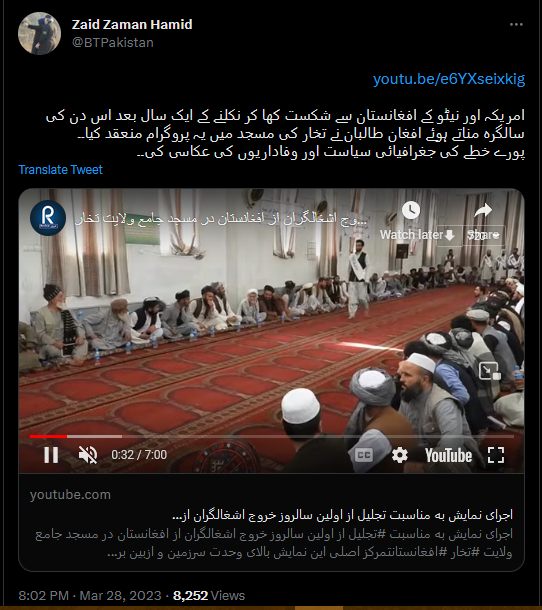542x610 pixels.
Task: Open @BTPakistan handle profile
Action: tap(113, 42)
